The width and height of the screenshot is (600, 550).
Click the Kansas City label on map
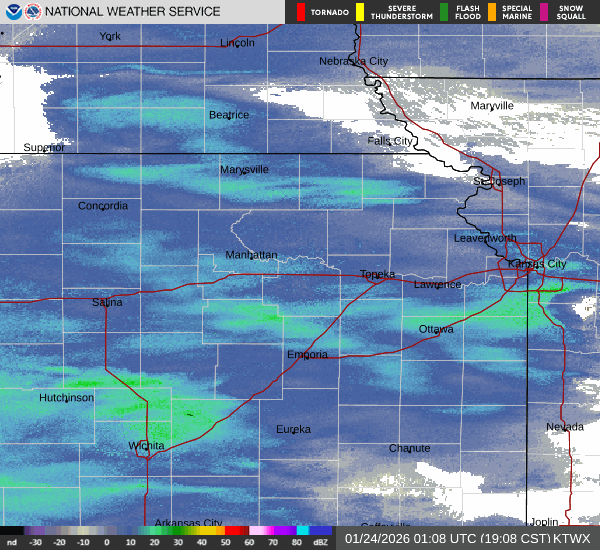(x=537, y=264)
